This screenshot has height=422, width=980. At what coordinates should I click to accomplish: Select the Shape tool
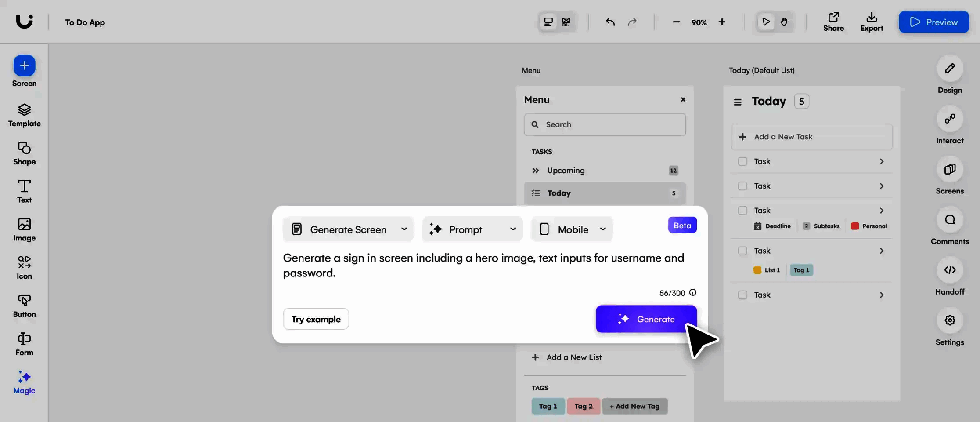click(25, 153)
